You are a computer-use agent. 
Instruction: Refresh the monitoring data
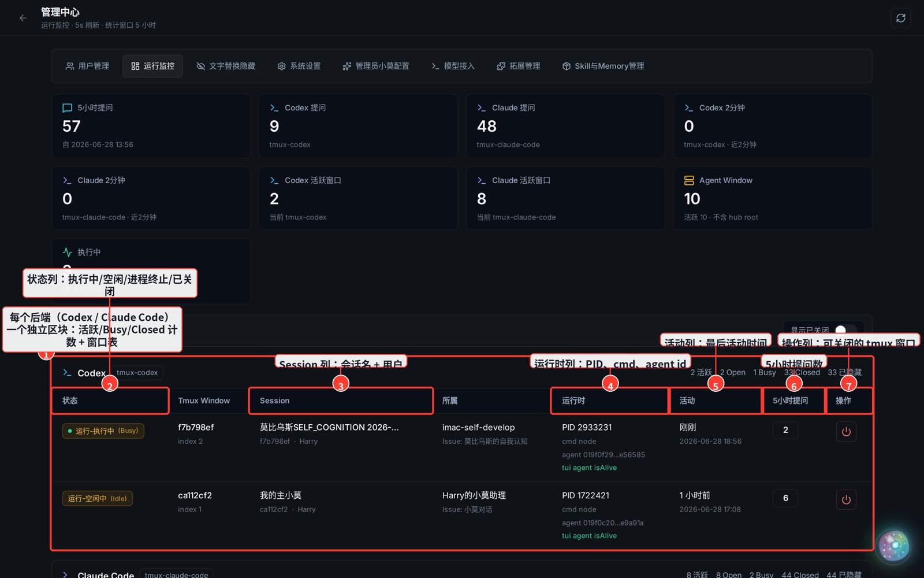[x=900, y=18]
